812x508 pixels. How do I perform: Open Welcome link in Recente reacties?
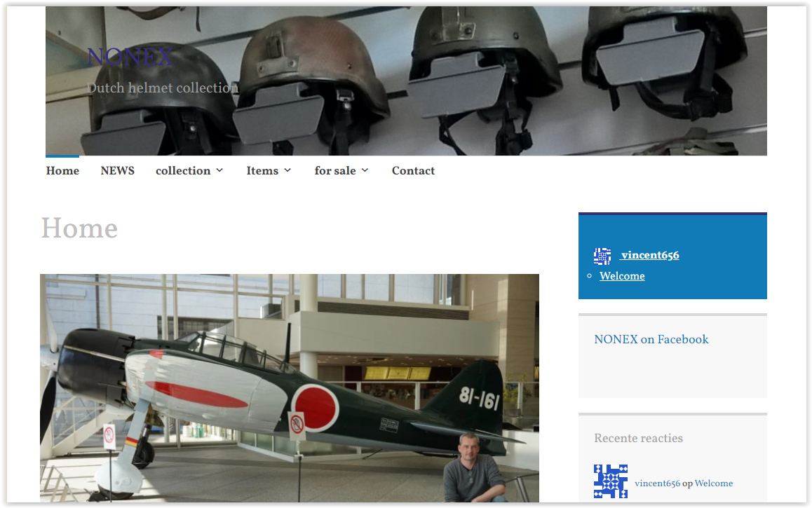pos(714,483)
